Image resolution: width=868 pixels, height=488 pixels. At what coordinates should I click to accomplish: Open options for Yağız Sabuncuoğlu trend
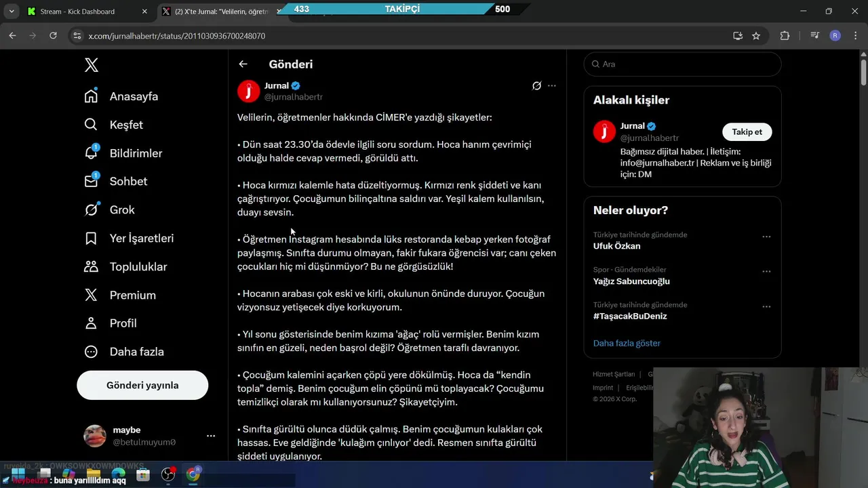(x=766, y=271)
